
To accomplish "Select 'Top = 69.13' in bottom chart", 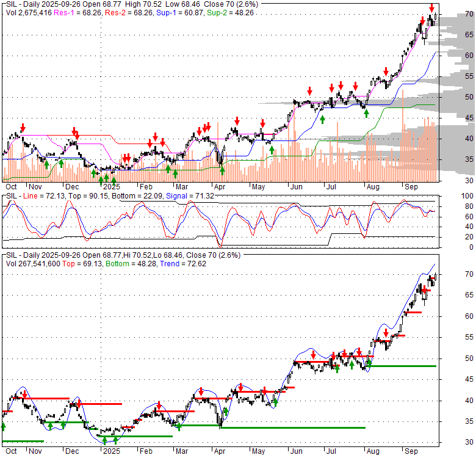I will point(82,264).
